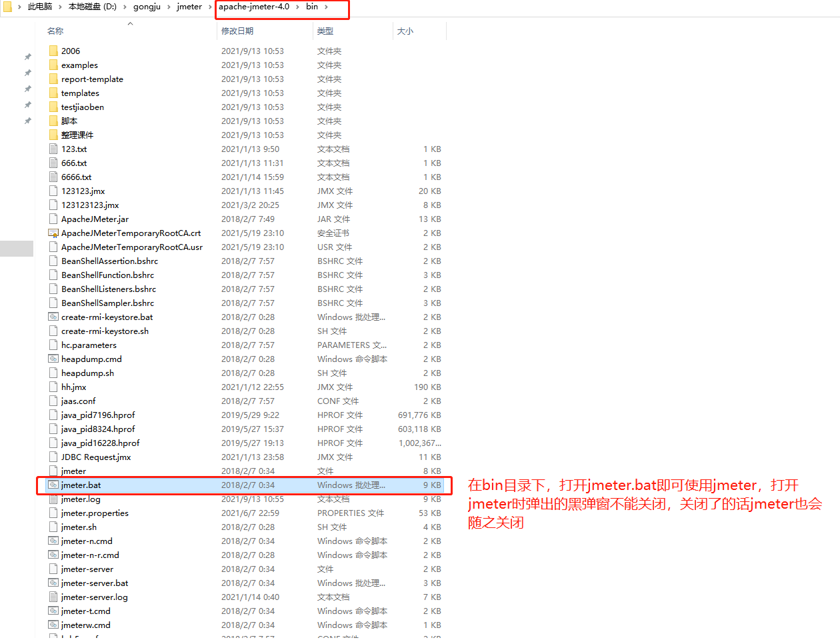Click the 整理课件 folder icon
Image resolution: width=840 pixels, height=642 pixels.
click(53, 135)
